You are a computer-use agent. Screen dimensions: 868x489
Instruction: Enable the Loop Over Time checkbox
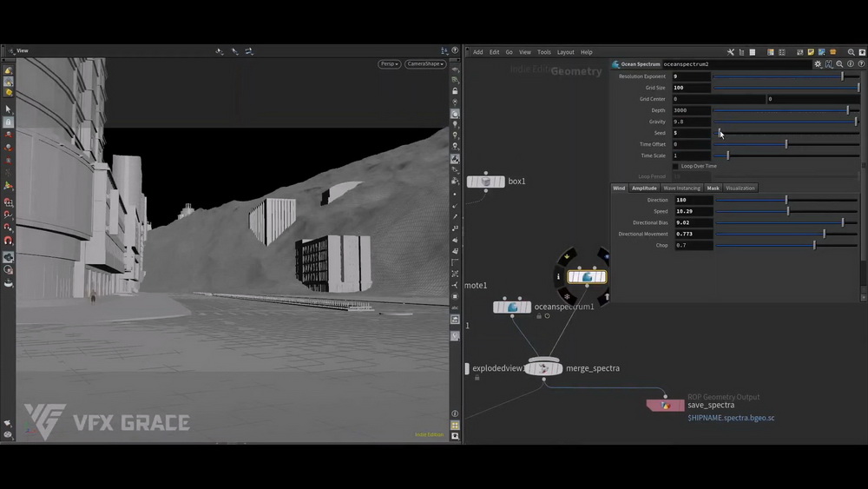pyautogui.click(x=675, y=166)
